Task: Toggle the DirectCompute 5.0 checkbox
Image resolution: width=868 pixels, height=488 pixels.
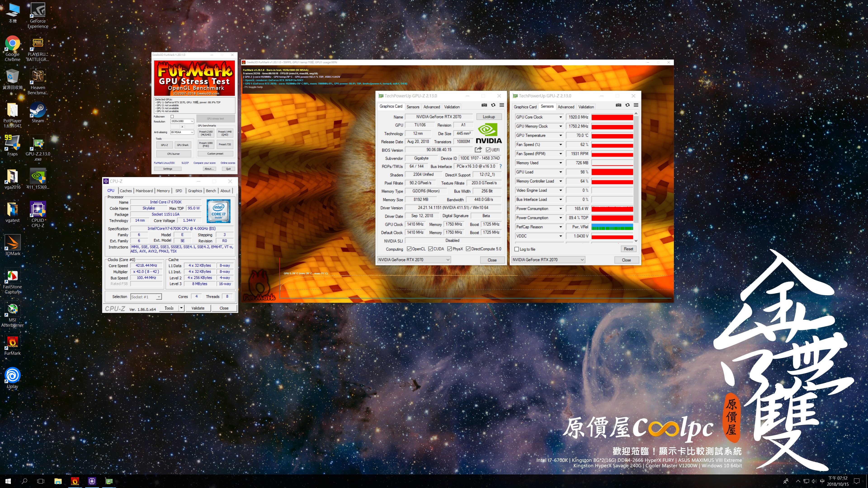Action: tap(468, 249)
